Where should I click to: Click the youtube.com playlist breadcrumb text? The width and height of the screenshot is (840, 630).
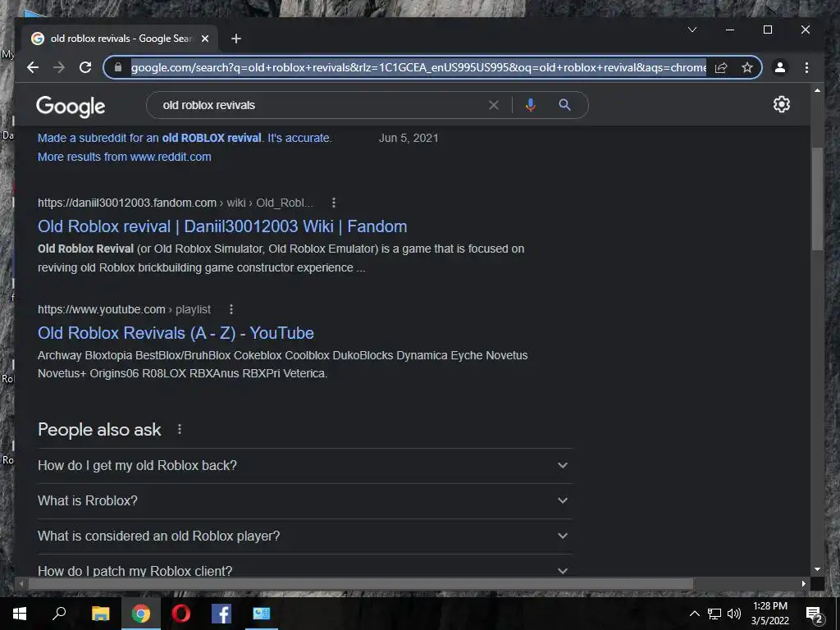tap(125, 309)
